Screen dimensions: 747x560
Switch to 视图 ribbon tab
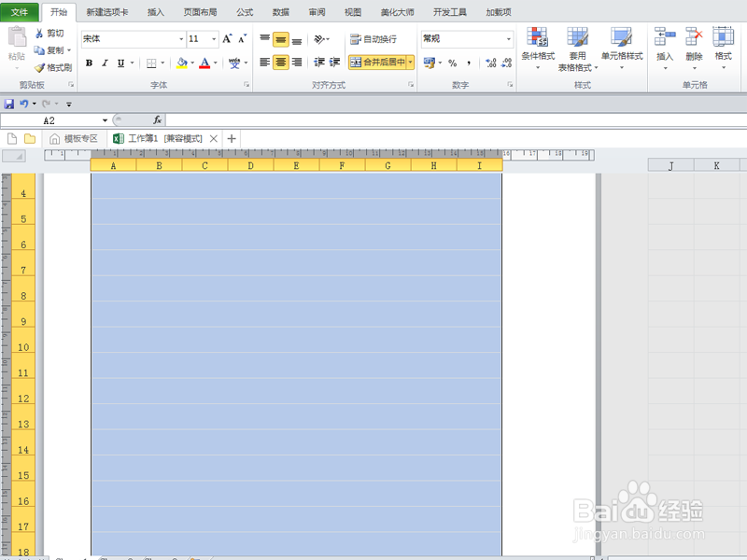click(353, 12)
